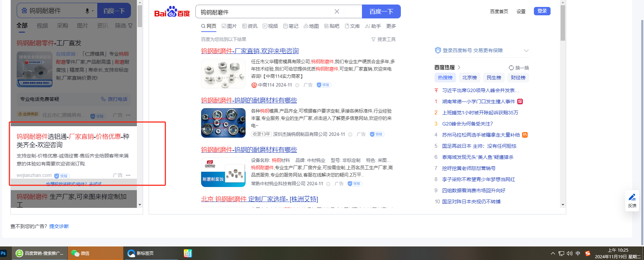Open result 北京 钨钢耐磨件 定制厂家选择-[株洲艾特]
The height and width of the screenshot is (260, 644).
pyautogui.click(x=259, y=199)
